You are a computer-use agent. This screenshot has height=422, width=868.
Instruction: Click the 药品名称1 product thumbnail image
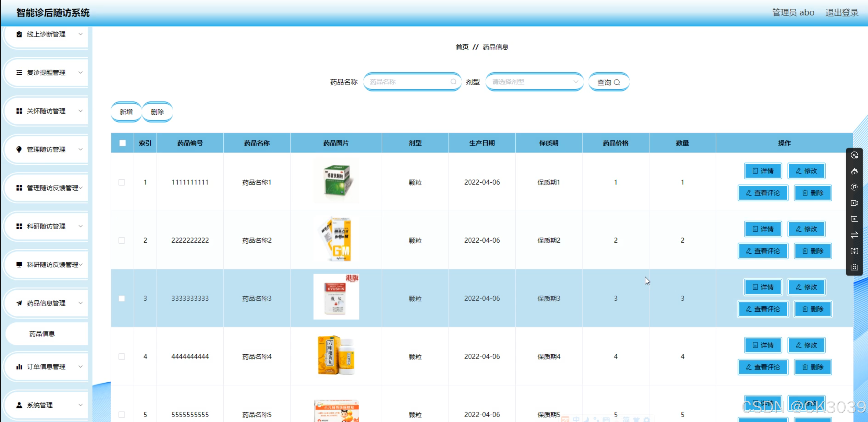(x=336, y=181)
